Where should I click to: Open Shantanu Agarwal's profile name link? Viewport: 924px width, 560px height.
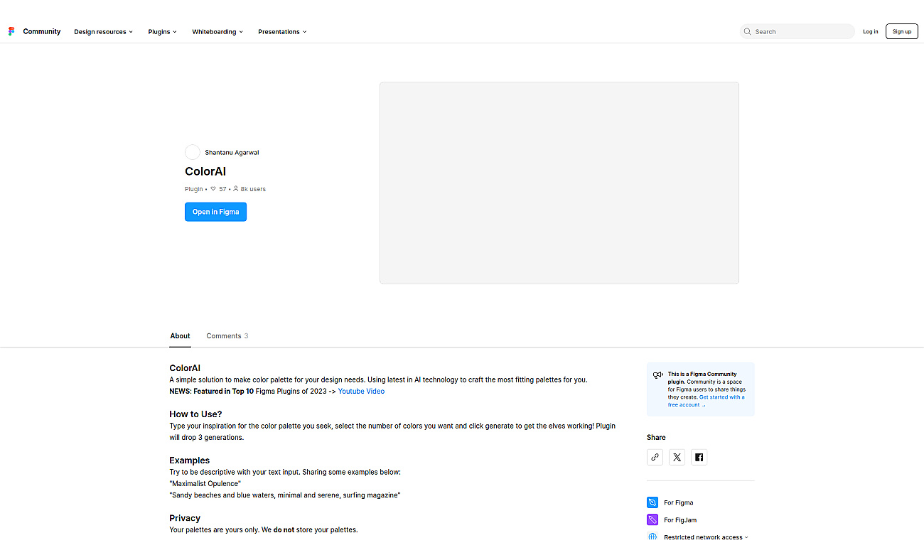[232, 152]
